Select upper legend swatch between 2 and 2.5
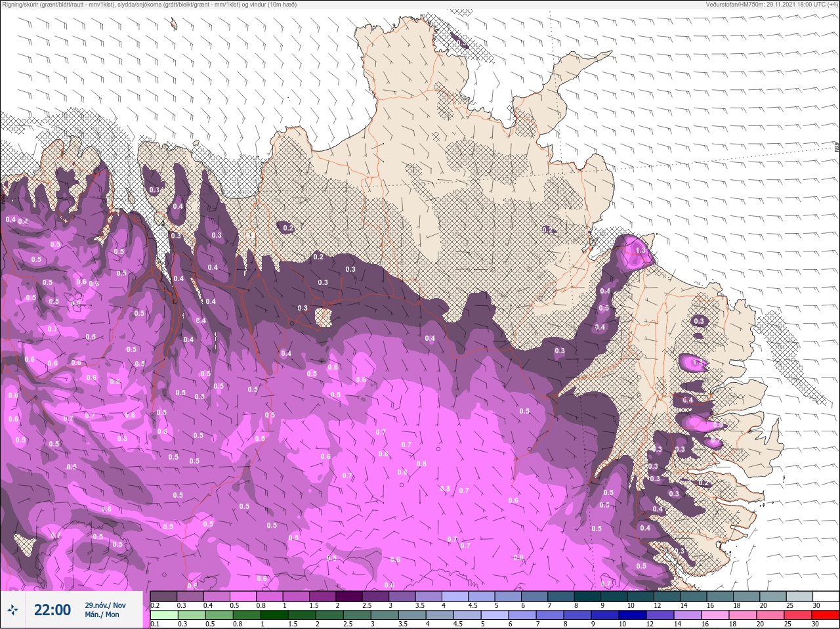This screenshot has width=840, height=629. (349, 596)
